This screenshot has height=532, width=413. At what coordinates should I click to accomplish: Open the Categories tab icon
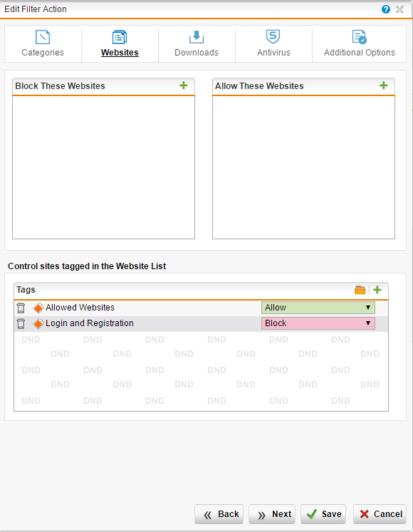tap(43, 37)
